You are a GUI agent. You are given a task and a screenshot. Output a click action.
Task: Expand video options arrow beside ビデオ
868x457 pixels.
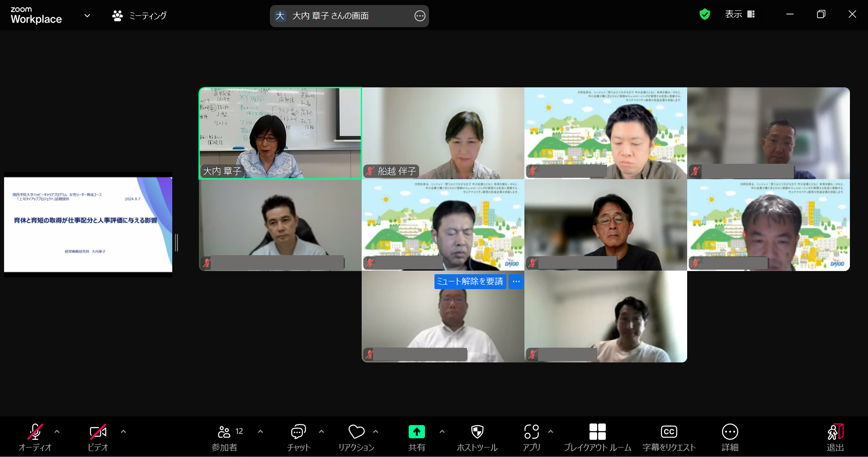coord(123,432)
